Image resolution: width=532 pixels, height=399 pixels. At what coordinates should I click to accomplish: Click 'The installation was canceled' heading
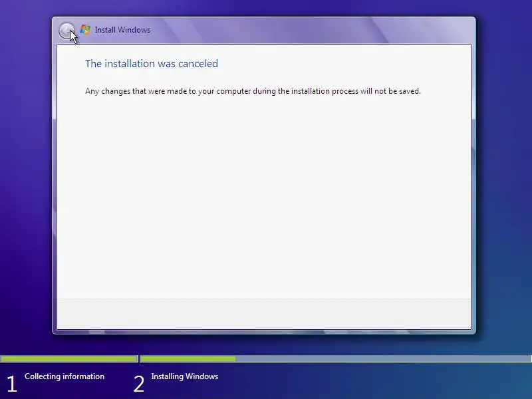pos(152,63)
